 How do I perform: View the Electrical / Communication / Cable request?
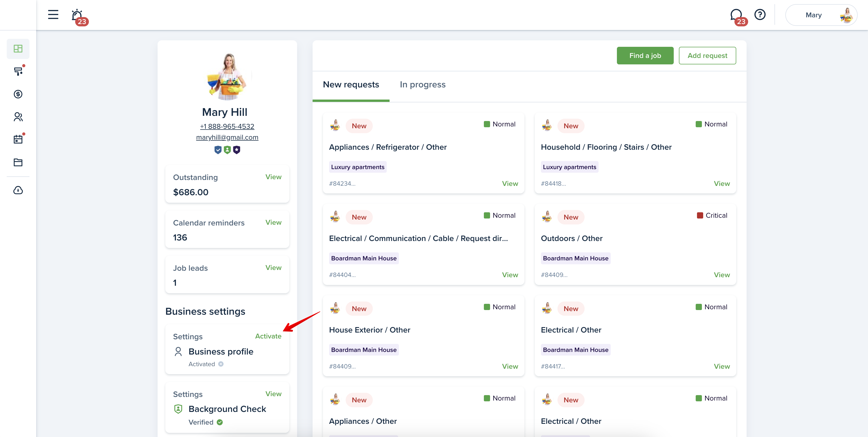click(510, 275)
